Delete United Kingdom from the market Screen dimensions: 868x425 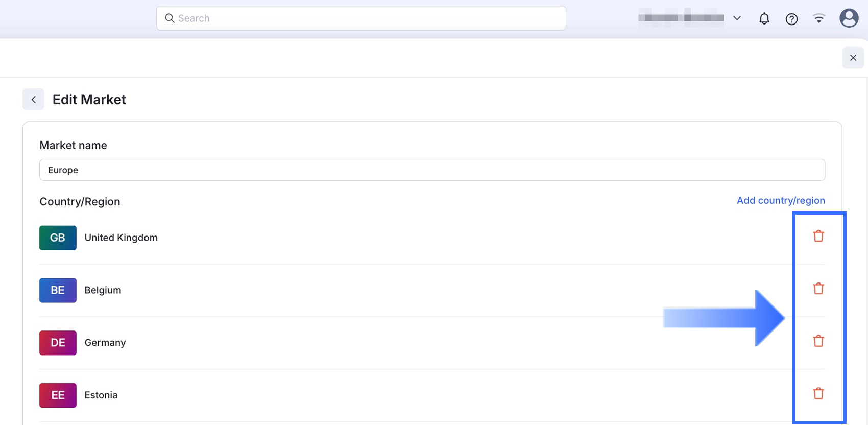[818, 236]
